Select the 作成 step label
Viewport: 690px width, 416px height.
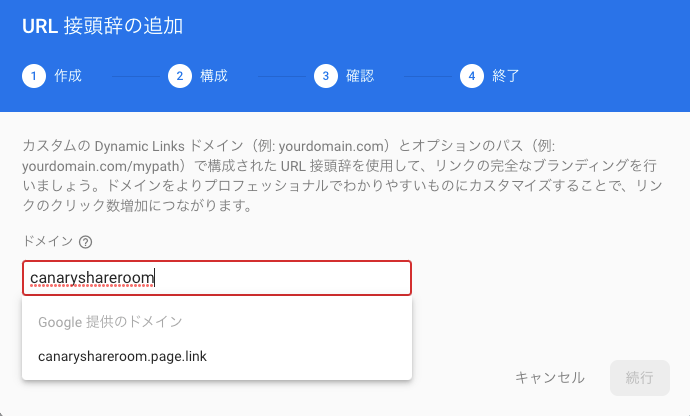pyautogui.click(x=68, y=76)
